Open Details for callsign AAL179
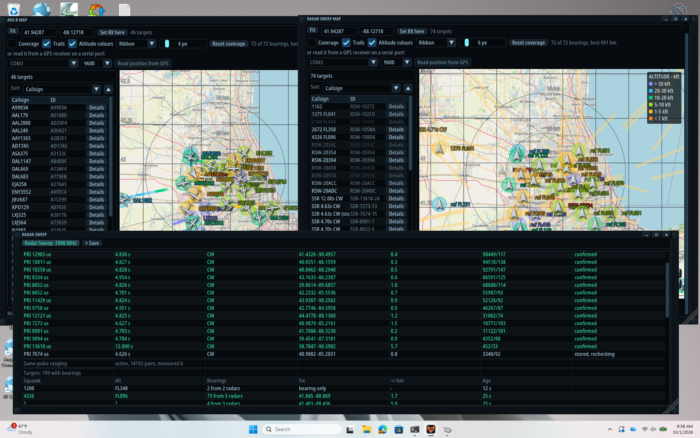The height and width of the screenshot is (438, 700). (x=96, y=115)
